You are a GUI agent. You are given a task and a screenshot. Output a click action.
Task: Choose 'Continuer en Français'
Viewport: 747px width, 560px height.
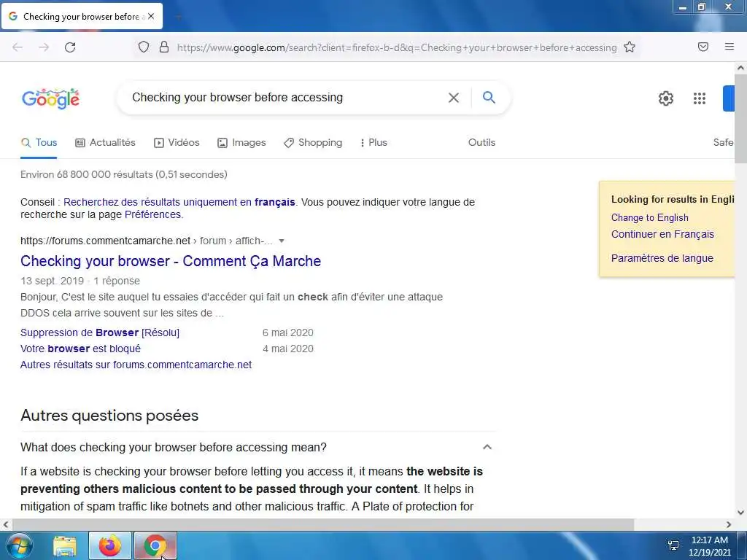662,234
